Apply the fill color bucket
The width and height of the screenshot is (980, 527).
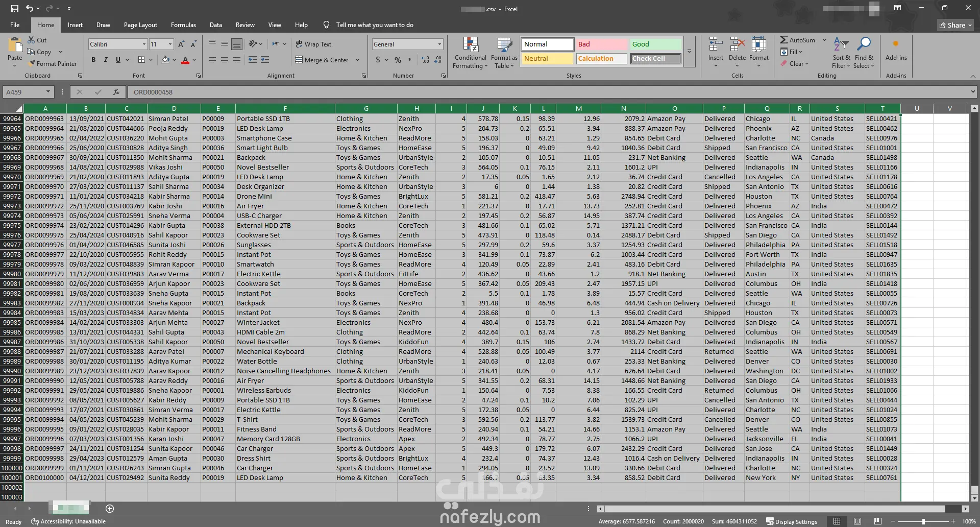point(165,60)
